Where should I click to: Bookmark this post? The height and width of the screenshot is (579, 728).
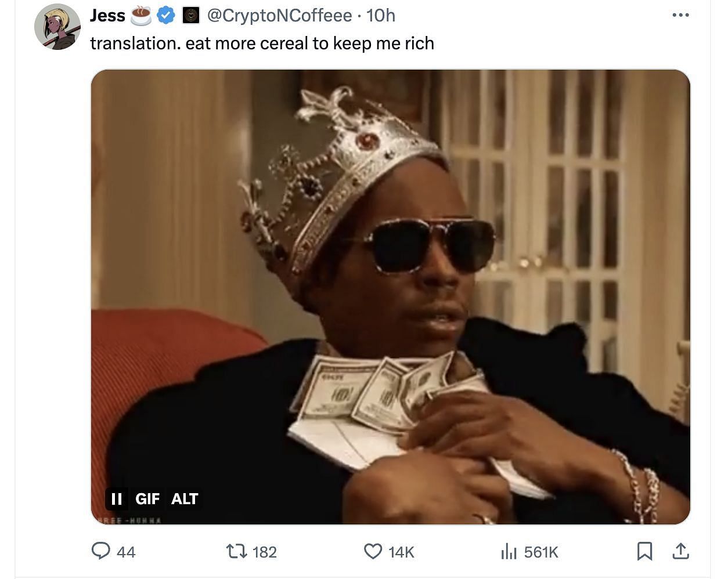pos(644,551)
